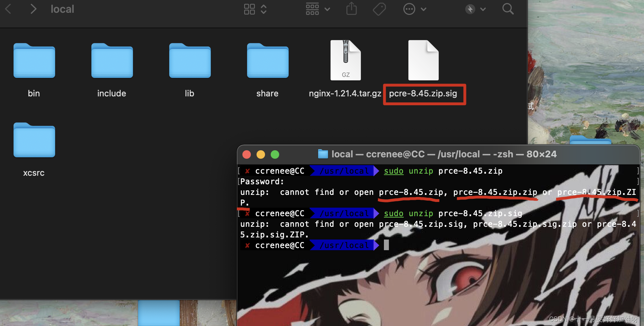Click 'prce-8.45.zip.sig' command argument in Terminal

coord(480,214)
